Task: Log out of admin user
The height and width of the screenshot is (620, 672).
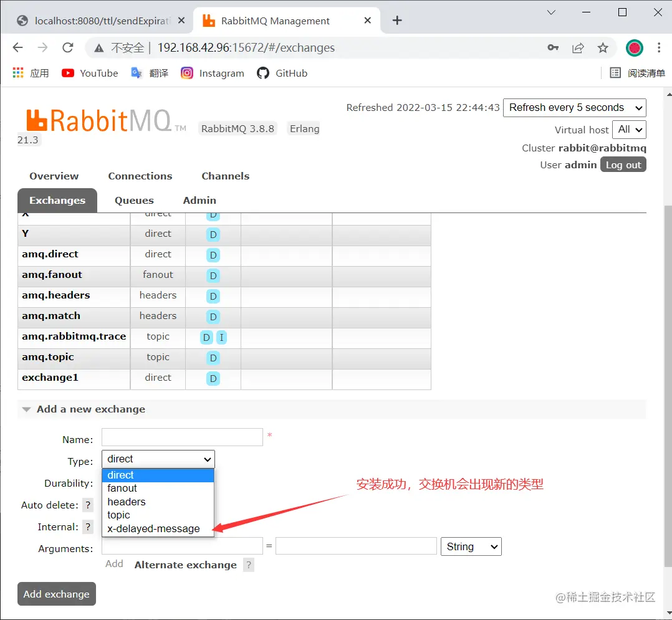Action: point(623,165)
